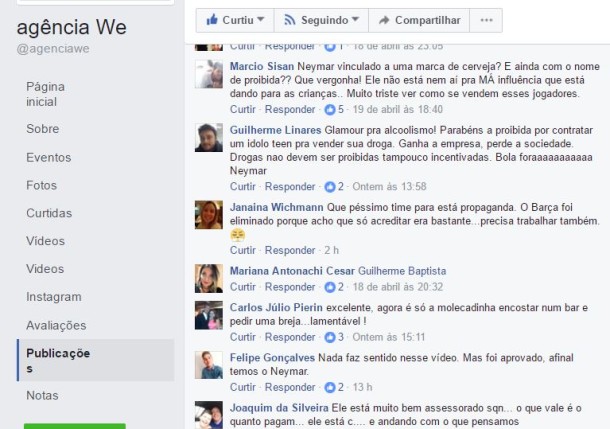Expand the Curtiu dropdown arrow
This screenshot has width=610, height=429.
click(261, 19)
